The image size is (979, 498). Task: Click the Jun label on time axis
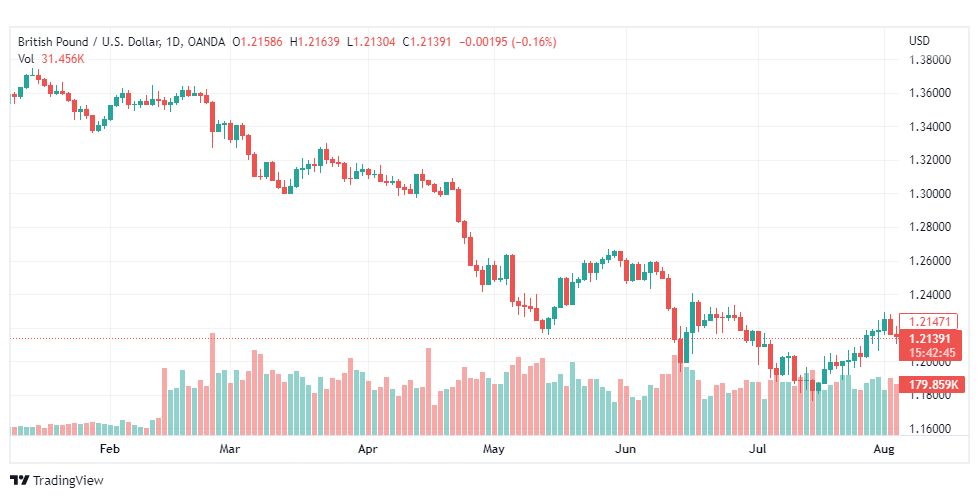pos(626,449)
